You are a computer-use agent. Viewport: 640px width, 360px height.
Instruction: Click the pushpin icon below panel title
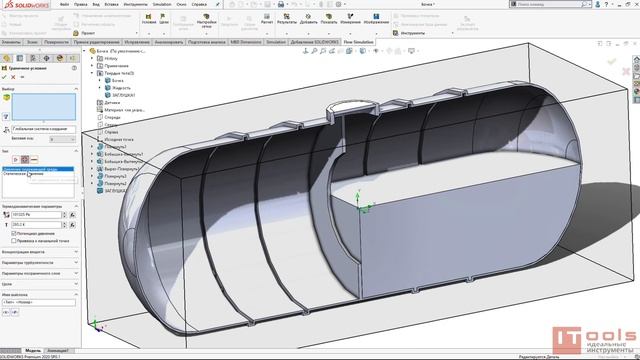pyautogui.click(x=22, y=77)
